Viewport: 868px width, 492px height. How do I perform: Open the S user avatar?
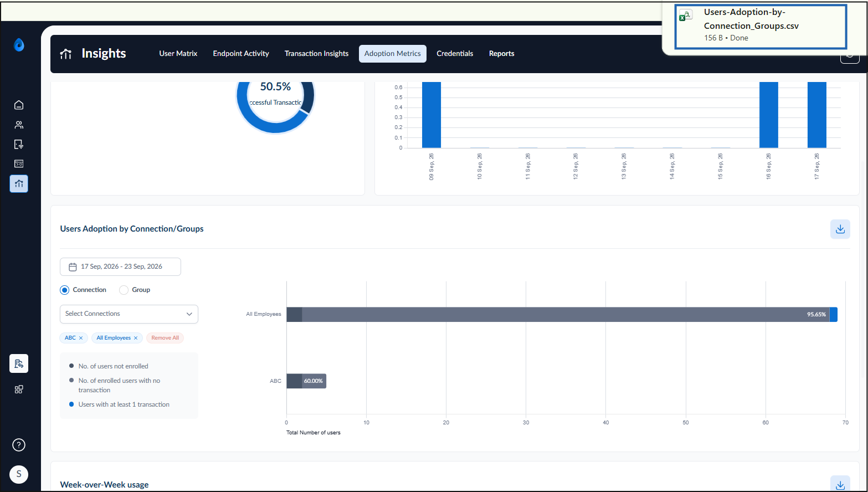19,474
